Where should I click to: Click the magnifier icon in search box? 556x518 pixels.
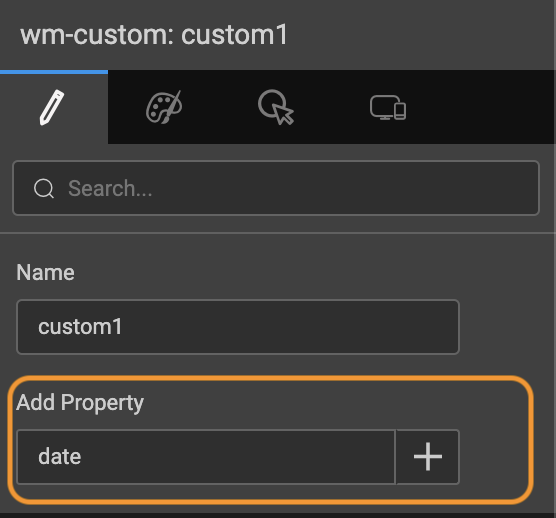point(44,188)
